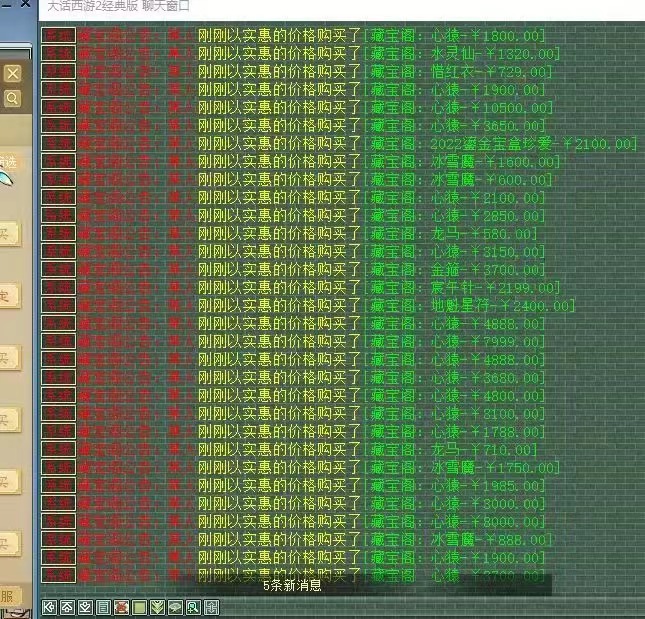645x619 pixels.
Task: Click the magnifier button on left panel
Action: pyautogui.click(x=11, y=98)
